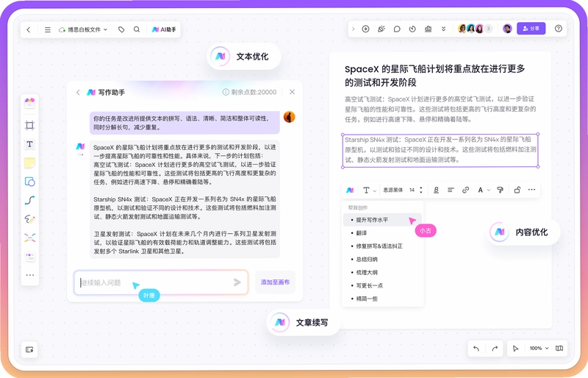Choose 提升写作水平 from AI menu
588x378 pixels.
pyautogui.click(x=382, y=220)
